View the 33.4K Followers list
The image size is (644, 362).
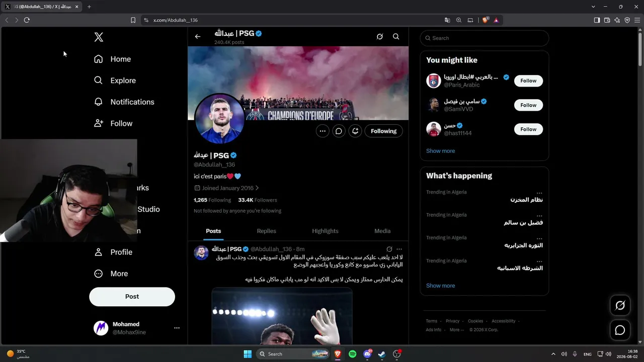(258, 200)
